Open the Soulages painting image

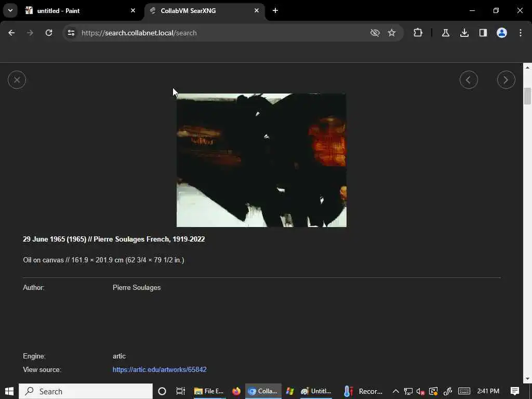click(x=262, y=160)
